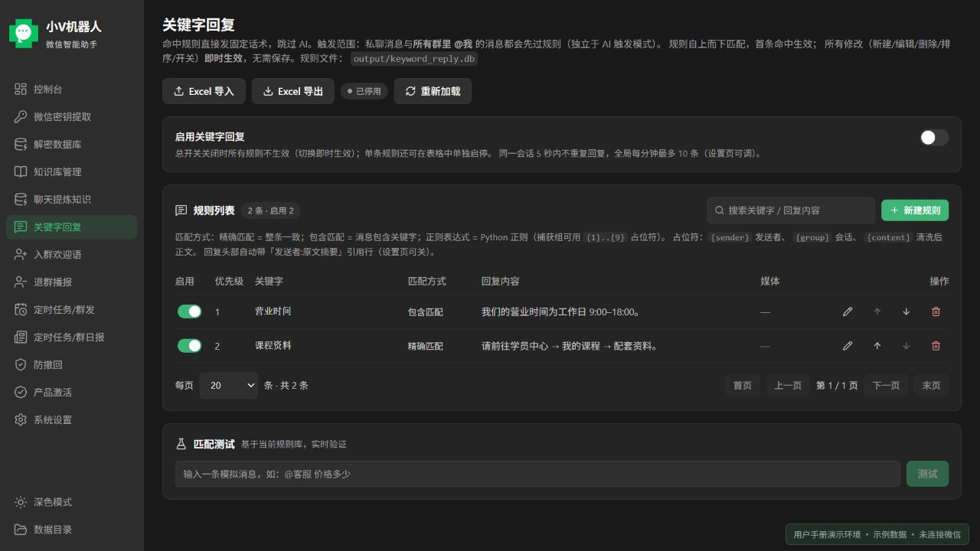Delete the 课程资料 rule
Image resolution: width=980 pixels, height=551 pixels.
[x=936, y=346]
